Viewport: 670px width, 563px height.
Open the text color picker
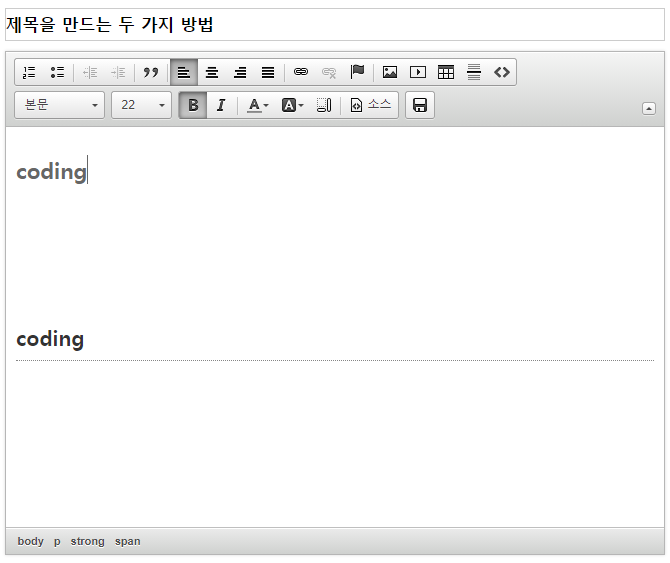[258, 105]
